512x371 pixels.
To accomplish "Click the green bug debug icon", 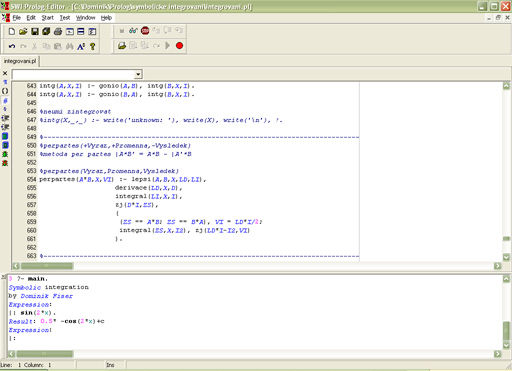I will pyautogui.click(x=5, y=154).
